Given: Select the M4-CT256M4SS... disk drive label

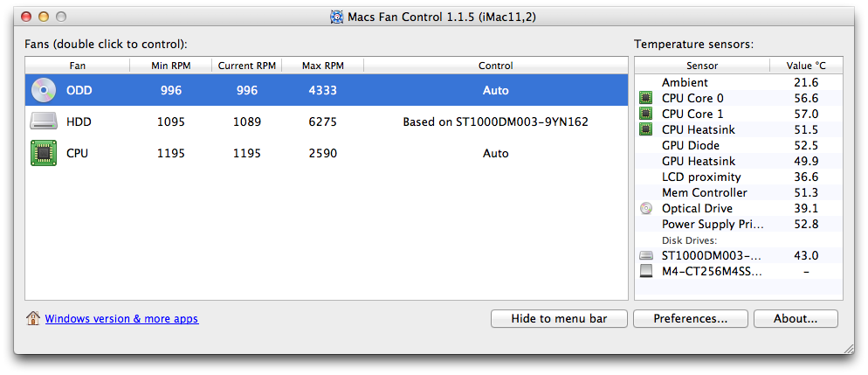Looking at the screenshot, I should (712, 272).
